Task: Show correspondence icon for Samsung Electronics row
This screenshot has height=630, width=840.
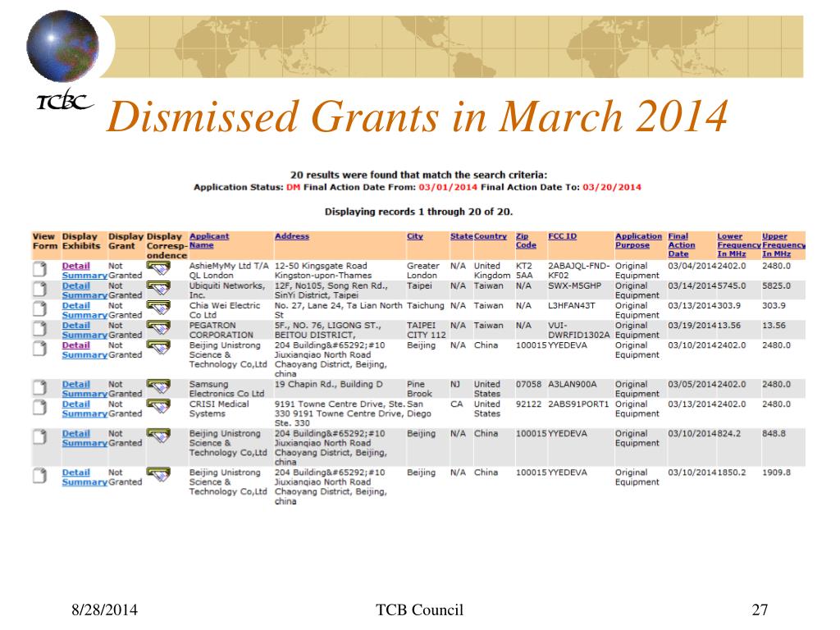Action: click(x=158, y=387)
